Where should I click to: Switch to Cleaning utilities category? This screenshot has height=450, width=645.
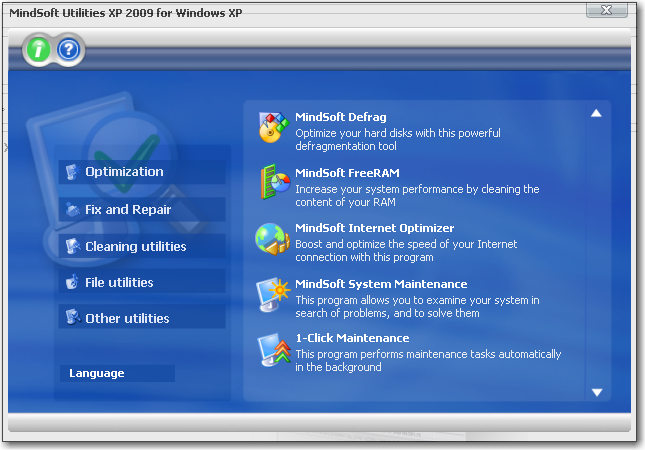(142, 246)
